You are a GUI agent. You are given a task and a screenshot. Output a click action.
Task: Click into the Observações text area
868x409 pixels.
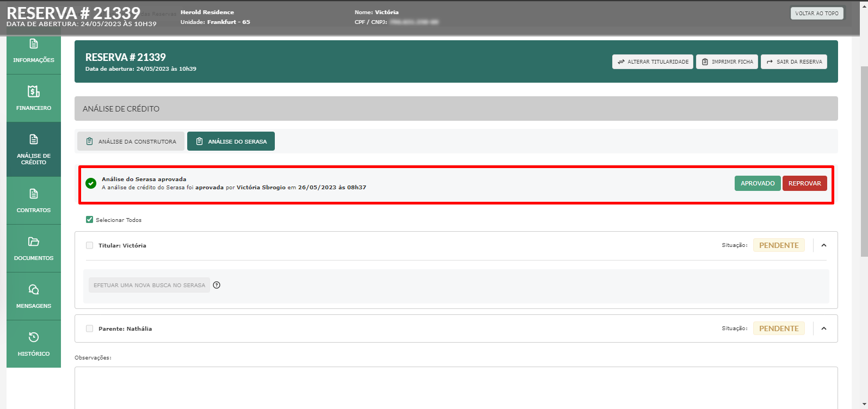click(x=456, y=388)
